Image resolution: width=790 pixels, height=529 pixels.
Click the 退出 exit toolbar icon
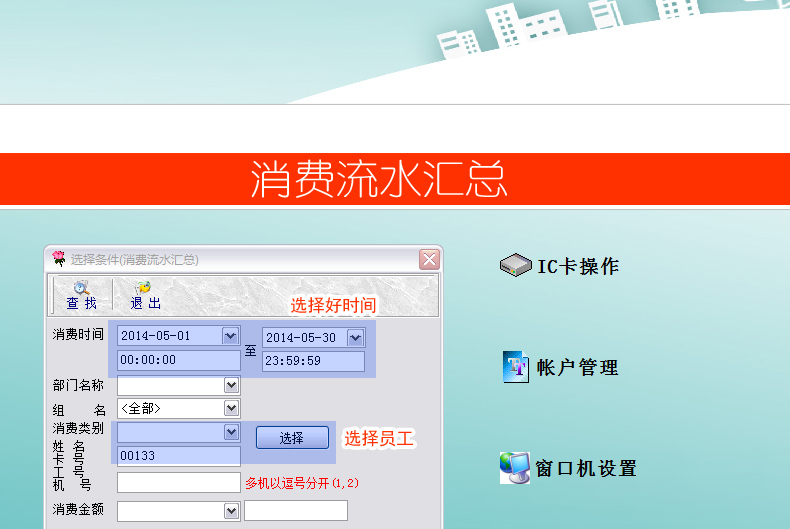(144, 288)
